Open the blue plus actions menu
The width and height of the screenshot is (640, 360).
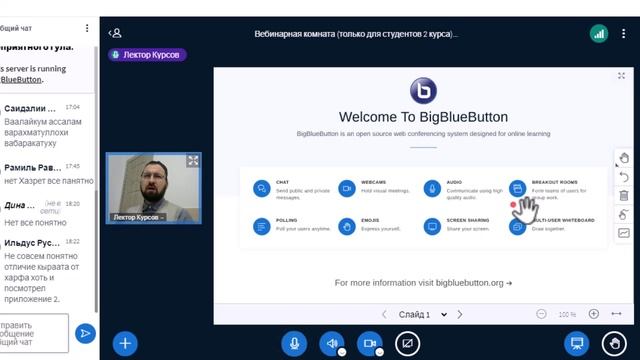(125, 343)
